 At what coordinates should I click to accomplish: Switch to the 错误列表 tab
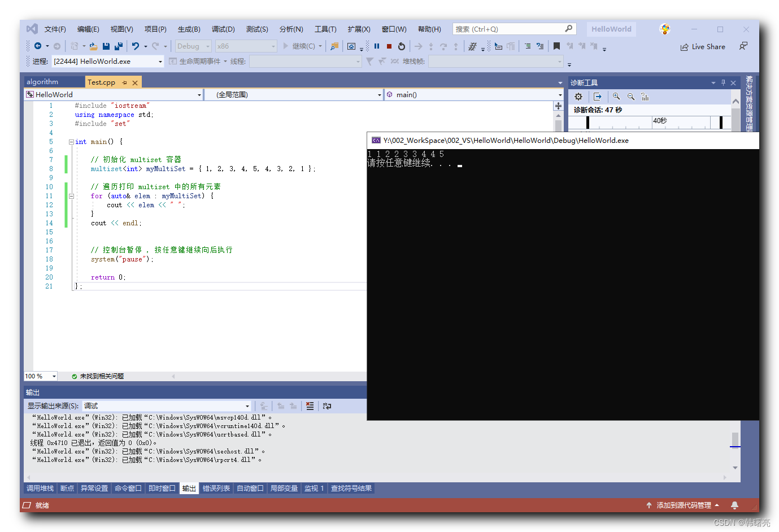click(x=216, y=488)
